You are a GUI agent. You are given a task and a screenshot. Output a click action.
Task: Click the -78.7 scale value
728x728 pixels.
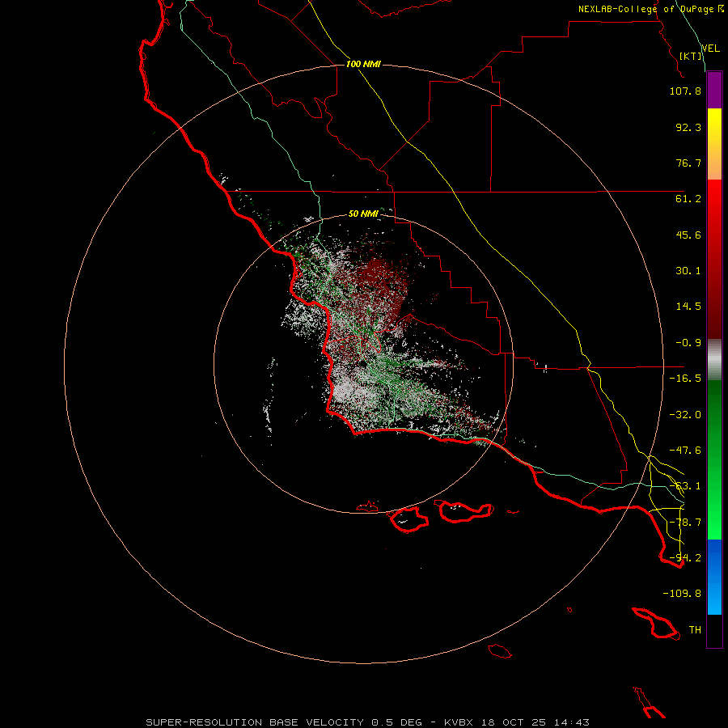tap(685, 523)
